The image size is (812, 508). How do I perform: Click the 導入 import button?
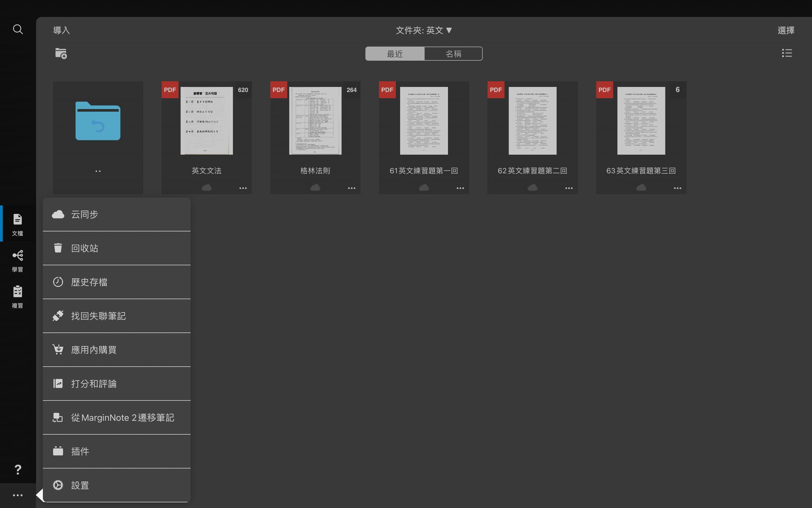click(61, 30)
